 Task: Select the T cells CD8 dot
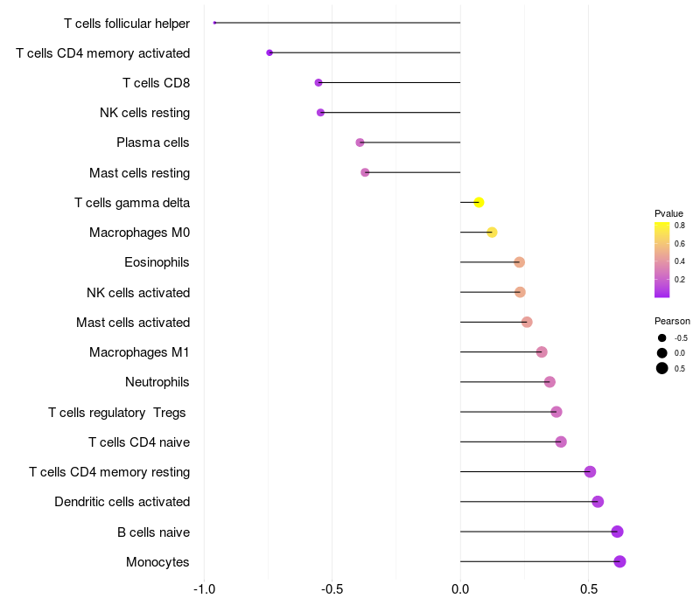318,82
